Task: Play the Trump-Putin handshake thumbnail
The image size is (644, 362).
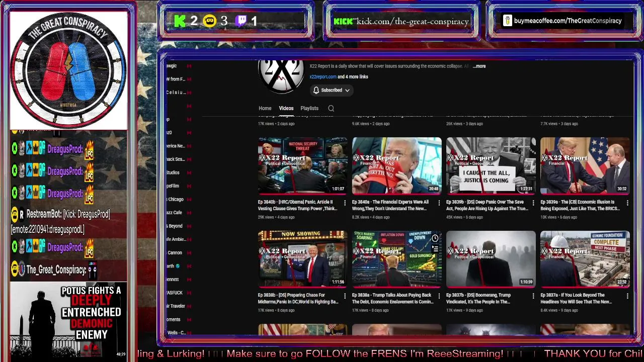Action: [585, 165]
